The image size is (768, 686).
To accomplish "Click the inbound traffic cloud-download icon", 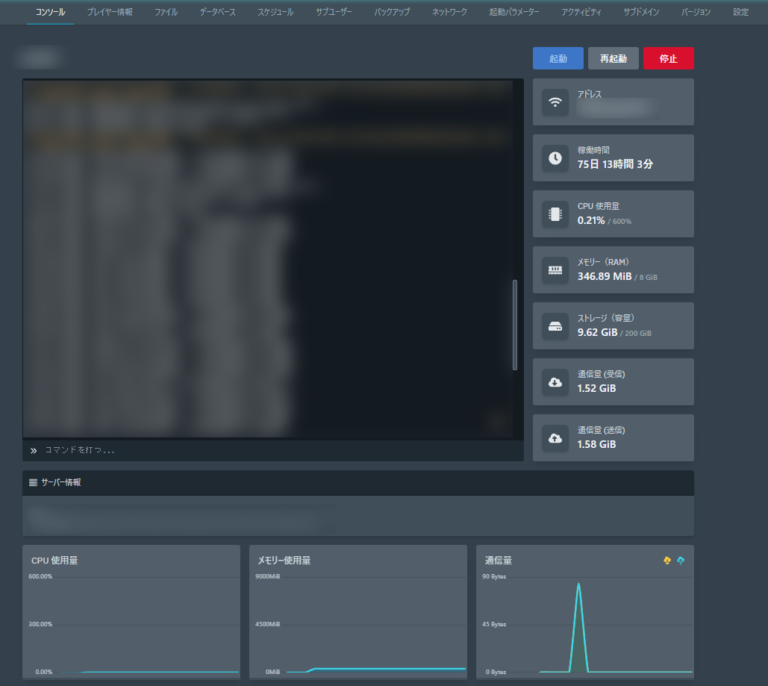I will click(555, 382).
